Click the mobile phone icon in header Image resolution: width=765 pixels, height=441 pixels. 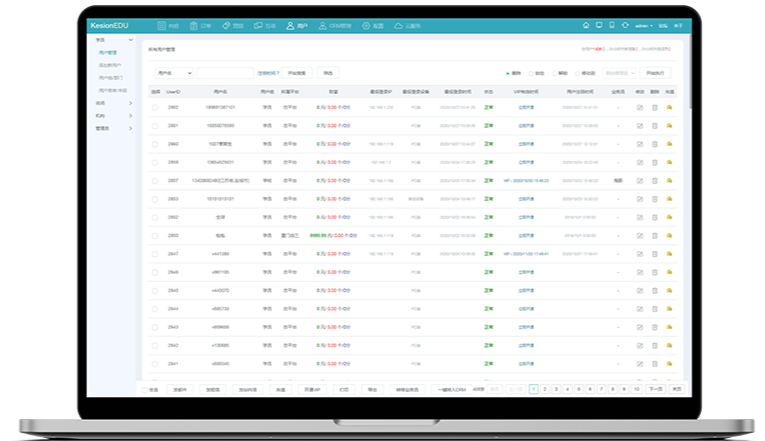point(612,24)
